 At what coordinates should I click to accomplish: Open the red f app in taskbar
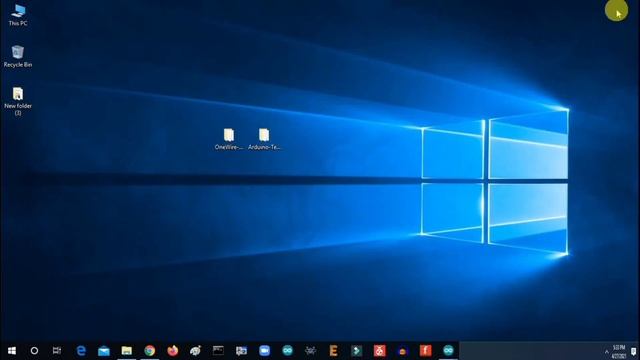tap(425, 351)
